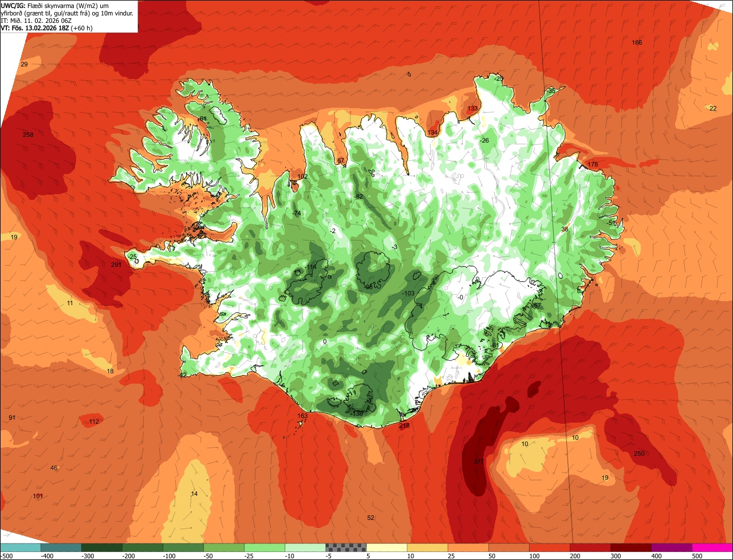Click the legend label 500
This screenshot has height=560, width=733.
(697, 556)
